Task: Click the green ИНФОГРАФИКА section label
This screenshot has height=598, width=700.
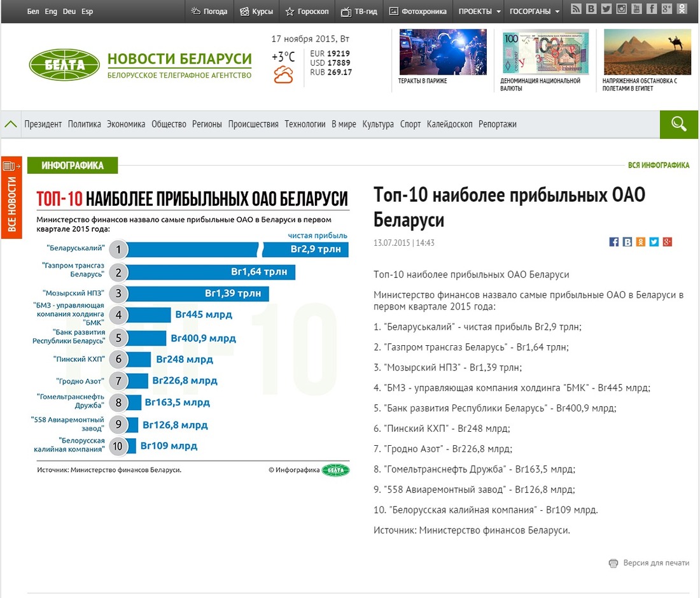Action: click(x=73, y=165)
